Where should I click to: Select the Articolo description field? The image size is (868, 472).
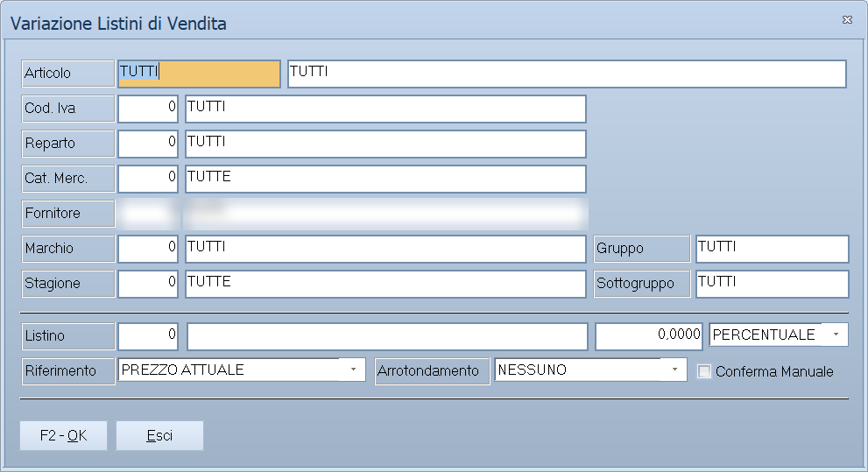tap(567, 74)
